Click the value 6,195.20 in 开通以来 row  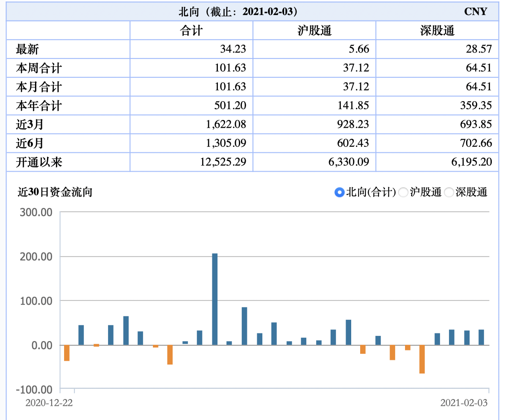(472, 162)
